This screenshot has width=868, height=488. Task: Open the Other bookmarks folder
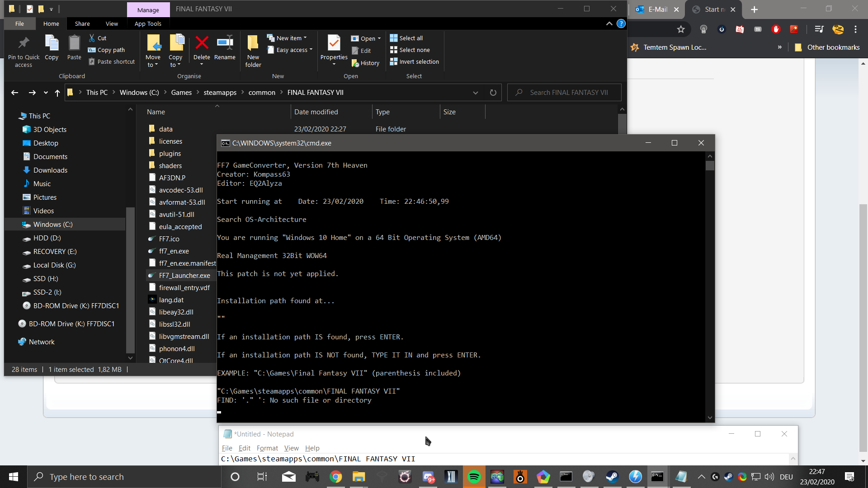pyautogui.click(x=827, y=47)
